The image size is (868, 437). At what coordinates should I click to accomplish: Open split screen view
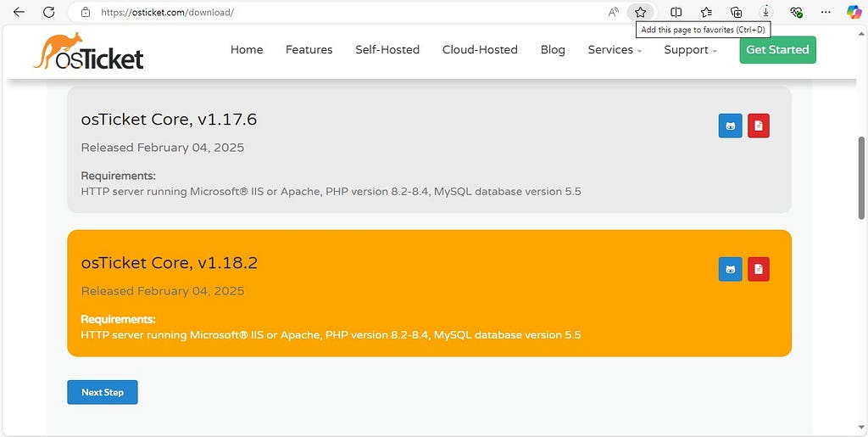tap(676, 12)
